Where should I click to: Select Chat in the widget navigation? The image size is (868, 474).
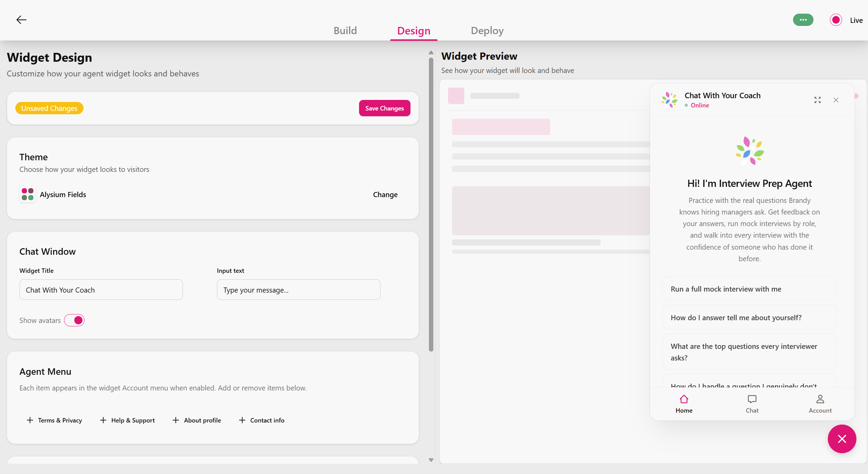coord(752,404)
